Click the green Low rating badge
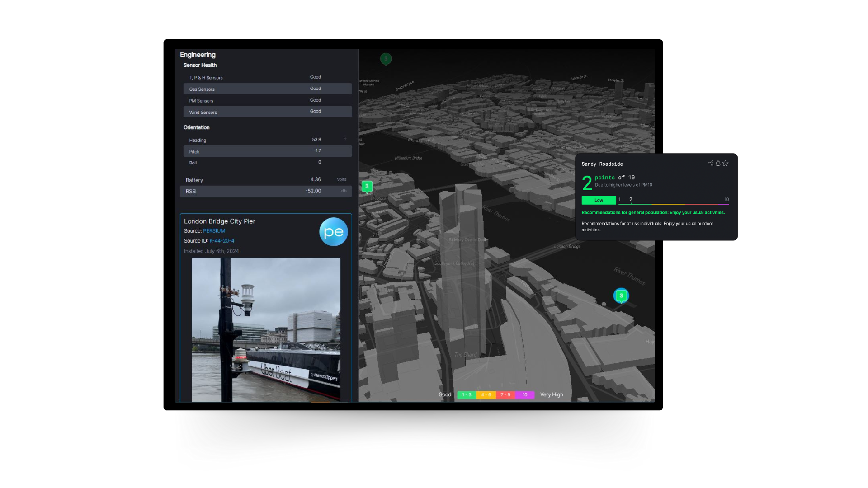Image resolution: width=868 pixels, height=488 pixels. pos(599,200)
